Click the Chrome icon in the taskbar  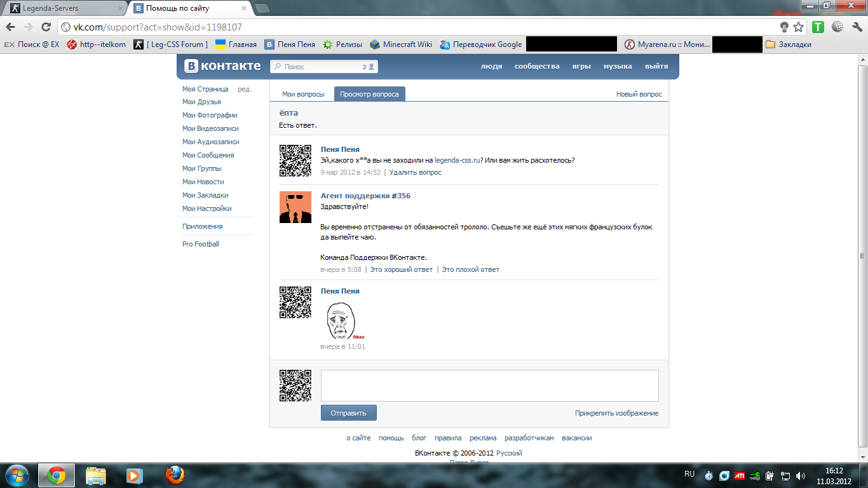point(57,475)
